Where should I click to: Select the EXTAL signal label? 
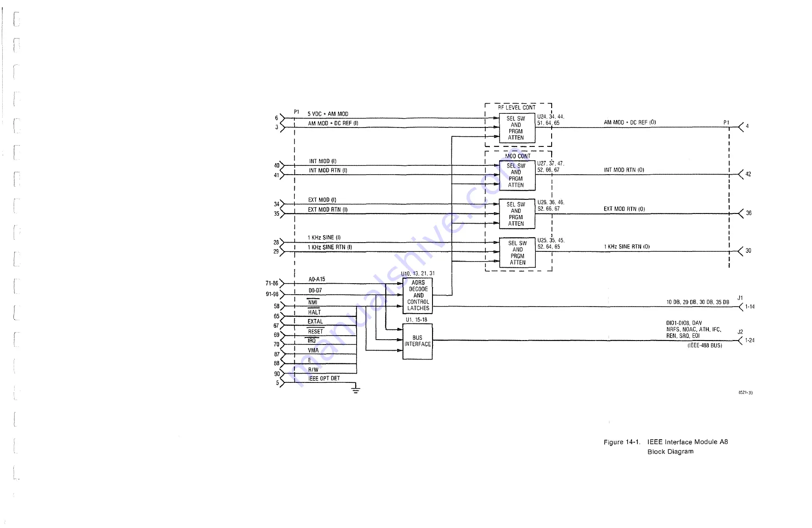315,322
